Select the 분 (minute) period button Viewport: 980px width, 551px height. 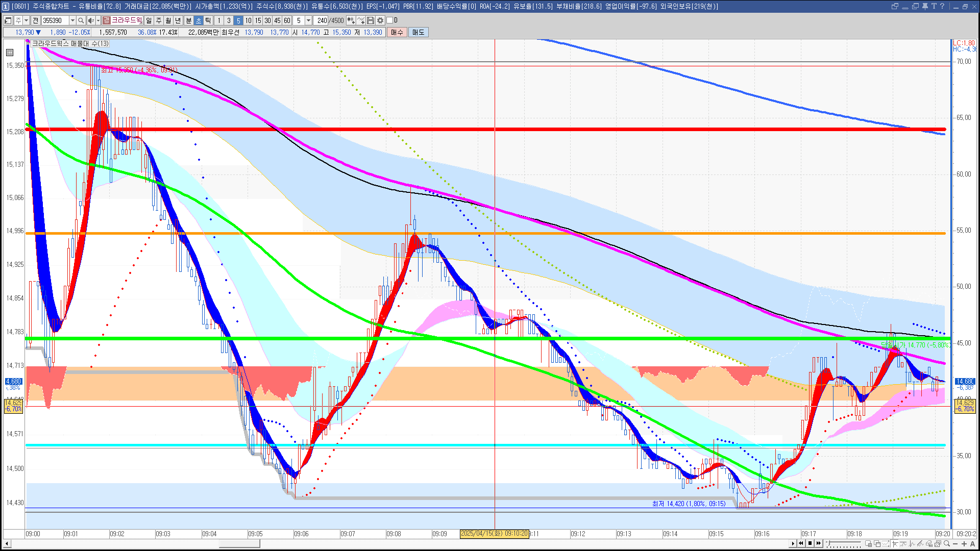[x=188, y=20]
